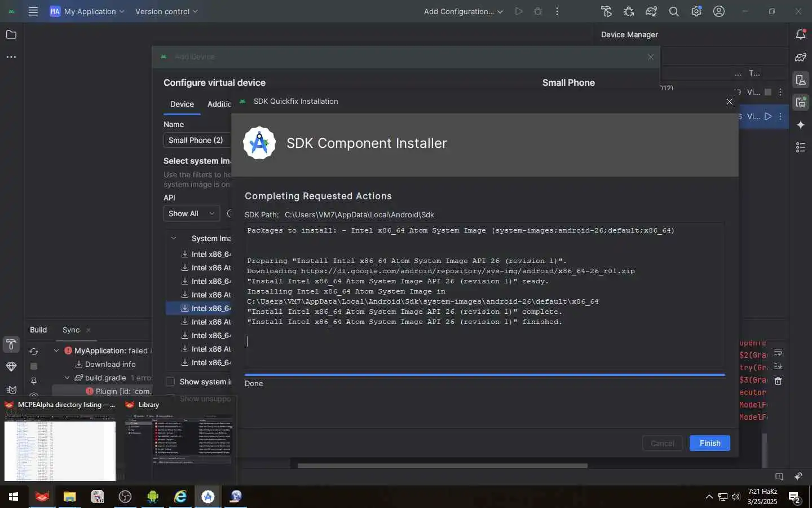Click Scroll to end icon in Build output
Image resolution: width=812 pixels, height=508 pixels.
pyautogui.click(x=778, y=367)
